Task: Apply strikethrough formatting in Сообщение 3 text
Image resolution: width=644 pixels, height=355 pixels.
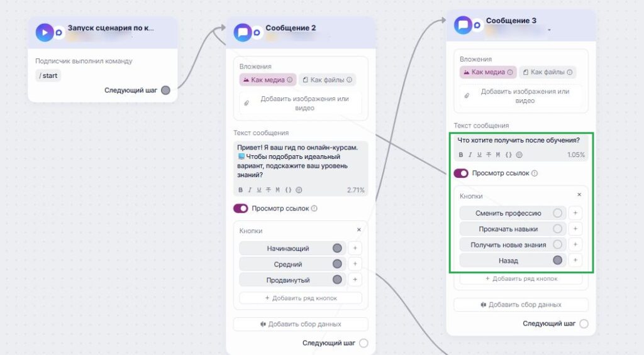Action: (x=488, y=155)
